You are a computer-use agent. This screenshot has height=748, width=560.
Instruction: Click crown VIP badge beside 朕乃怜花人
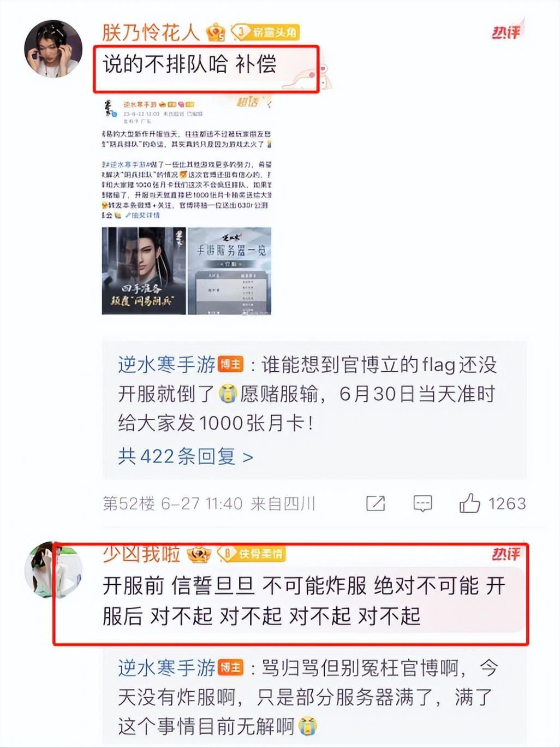click(x=216, y=32)
